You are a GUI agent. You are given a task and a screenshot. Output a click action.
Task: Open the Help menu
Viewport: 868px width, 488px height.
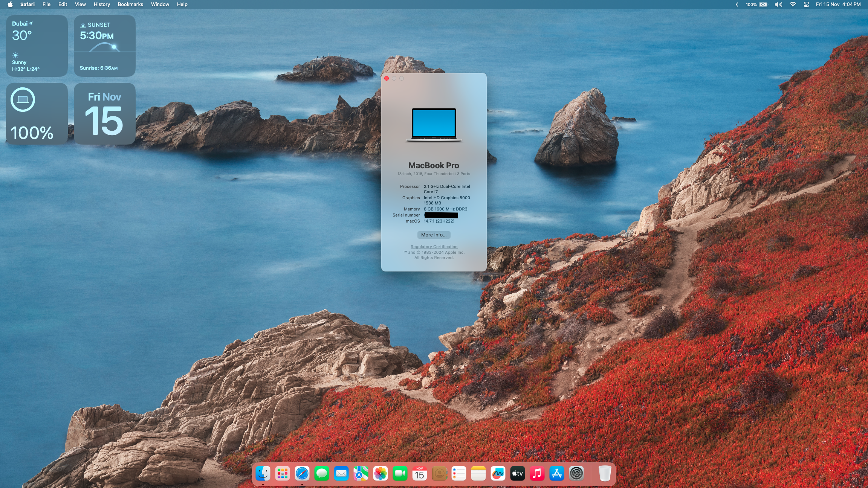tap(182, 5)
